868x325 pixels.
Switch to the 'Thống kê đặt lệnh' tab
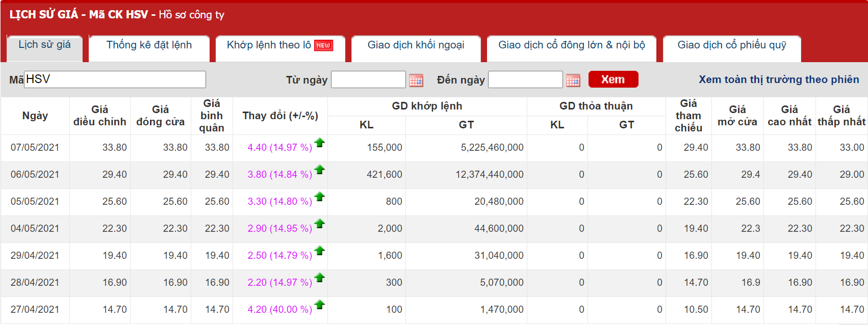tap(149, 45)
